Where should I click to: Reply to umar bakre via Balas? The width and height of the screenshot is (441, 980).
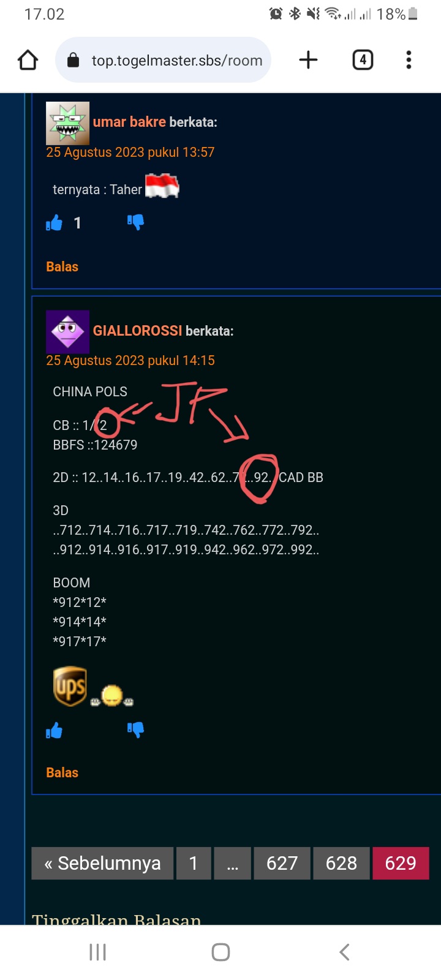tap(62, 266)
